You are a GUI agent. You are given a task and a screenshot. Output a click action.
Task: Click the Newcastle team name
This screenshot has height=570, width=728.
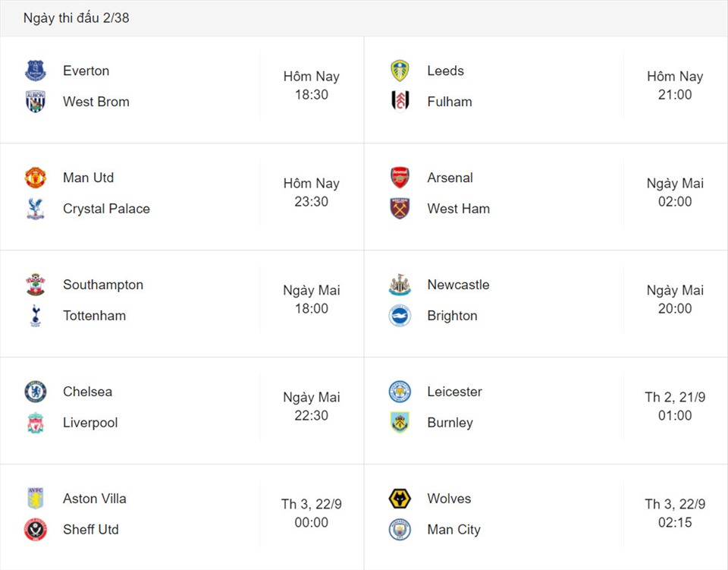(458, 285)
